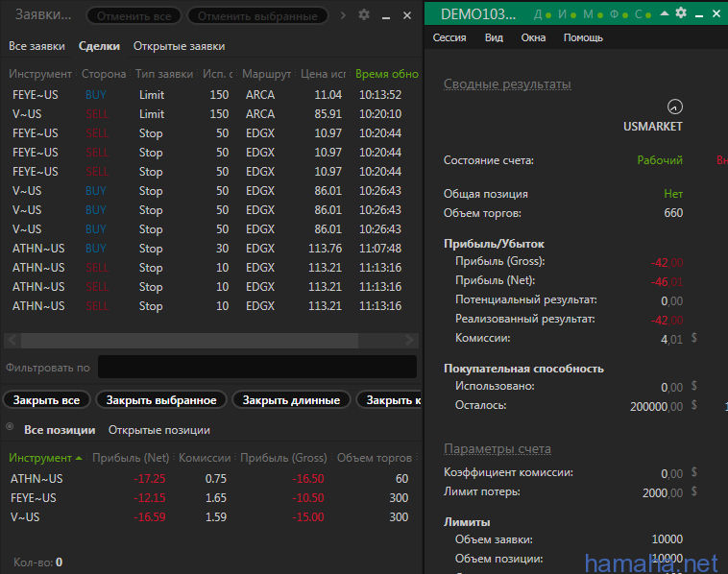The width and height of the screenshot is (728, 574).
Task: Select radio button beside Все позиции
Action: click(x=11, y=429)
